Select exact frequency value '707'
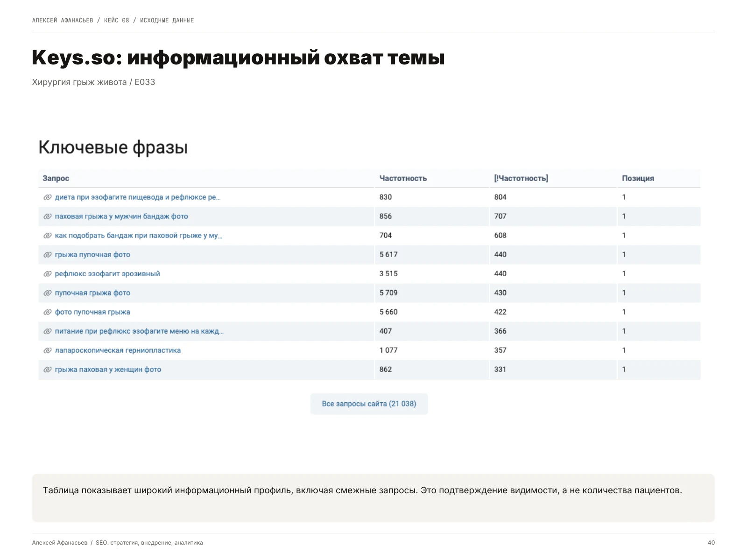 (500, 217)
